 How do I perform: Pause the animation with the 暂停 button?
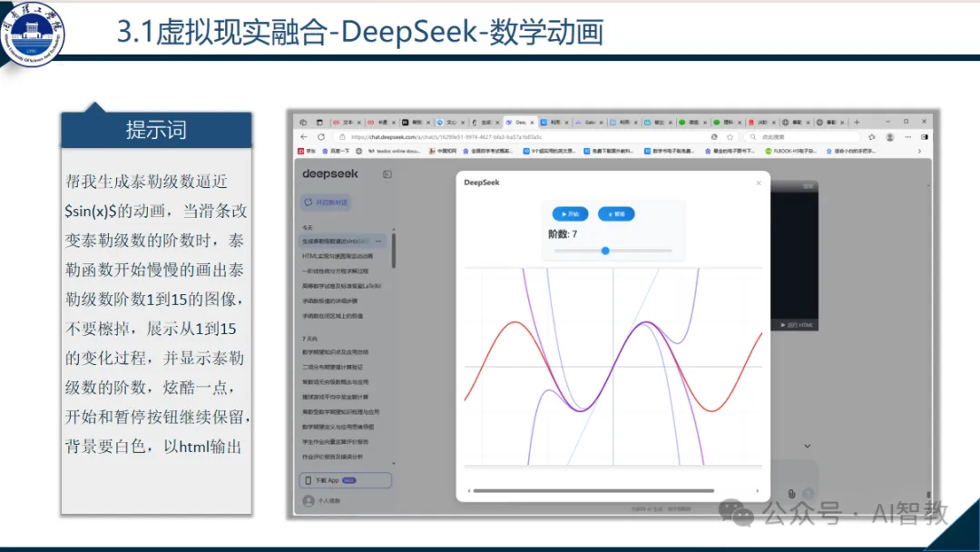pyautogui.click(x=616, y=213)
